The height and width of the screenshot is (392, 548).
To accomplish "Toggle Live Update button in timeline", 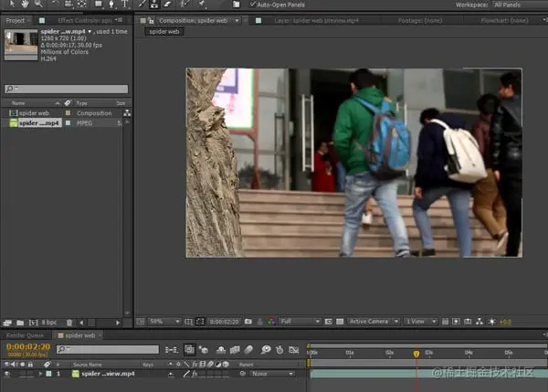I will pyautogui.click(x=189, y=349).
